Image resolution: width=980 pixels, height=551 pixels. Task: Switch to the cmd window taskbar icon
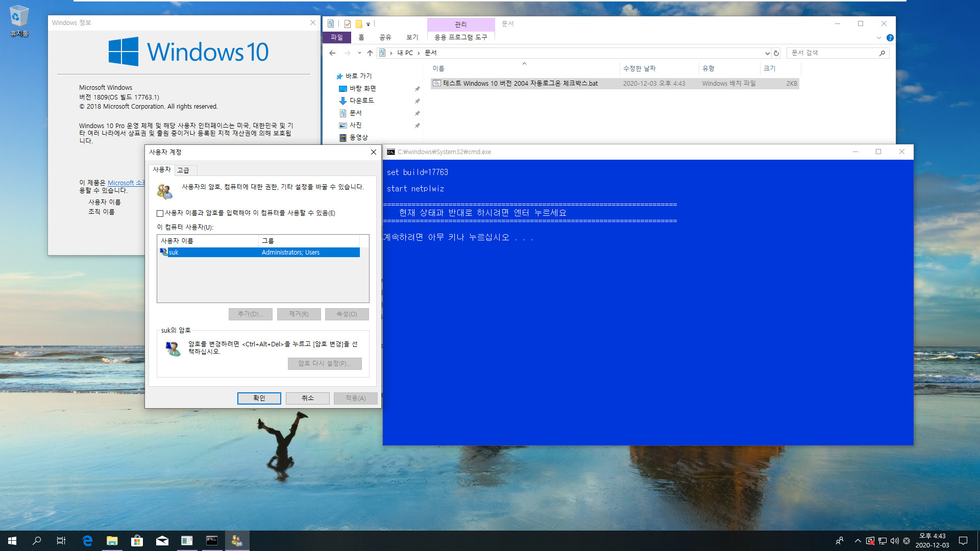pos(212,541)
